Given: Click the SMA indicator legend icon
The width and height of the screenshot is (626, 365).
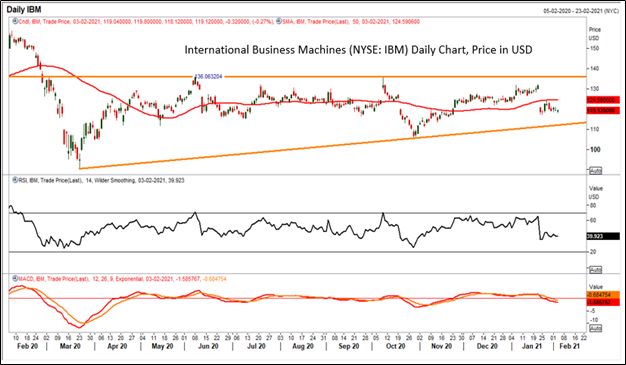Looking at the screenshot, I should [279, 22].
